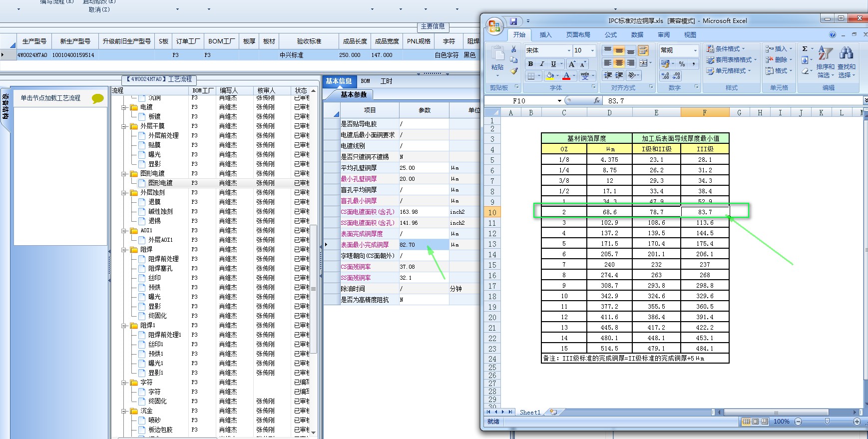Activate the Format Painter brush
Screen dimensions: 868x439
point(513,71)
